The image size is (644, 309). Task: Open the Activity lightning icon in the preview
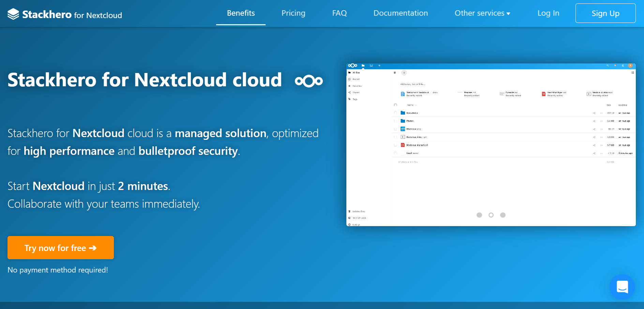(x=379, y=65)
